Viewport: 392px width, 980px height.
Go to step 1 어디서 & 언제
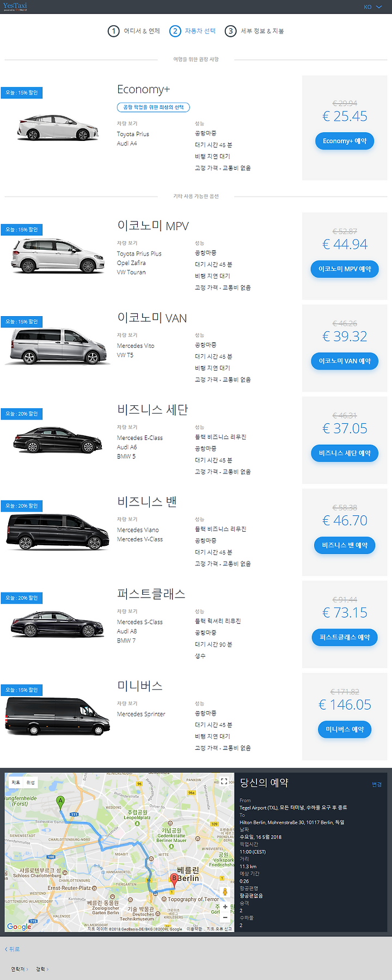click(134, 31)
